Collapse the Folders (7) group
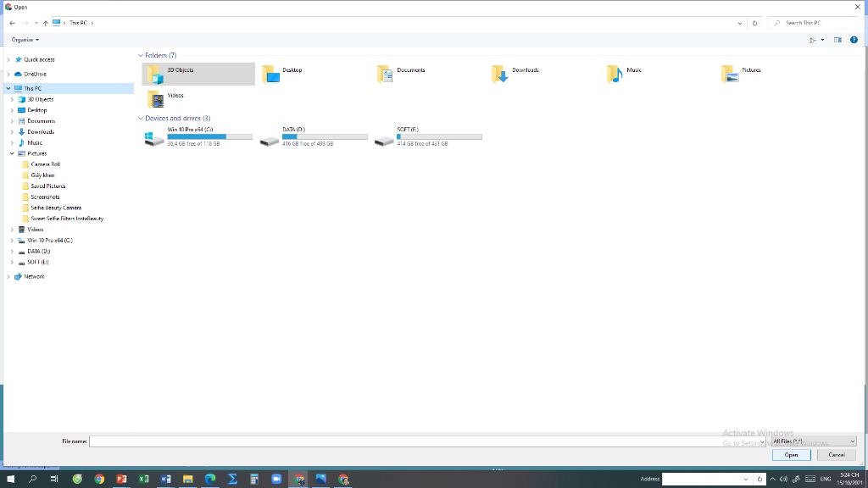This screenshot has width=868, height=488. [x=141, y=55]
